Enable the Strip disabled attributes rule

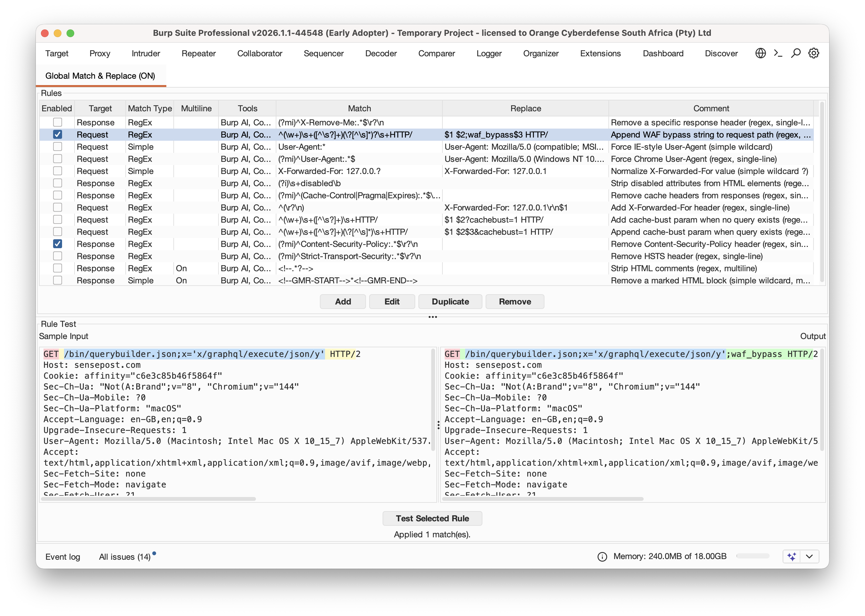point(57,183)
